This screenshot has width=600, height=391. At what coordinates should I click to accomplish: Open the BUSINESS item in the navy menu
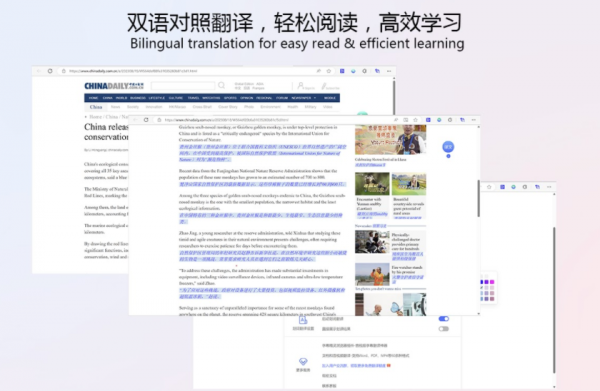click(138, 98)
